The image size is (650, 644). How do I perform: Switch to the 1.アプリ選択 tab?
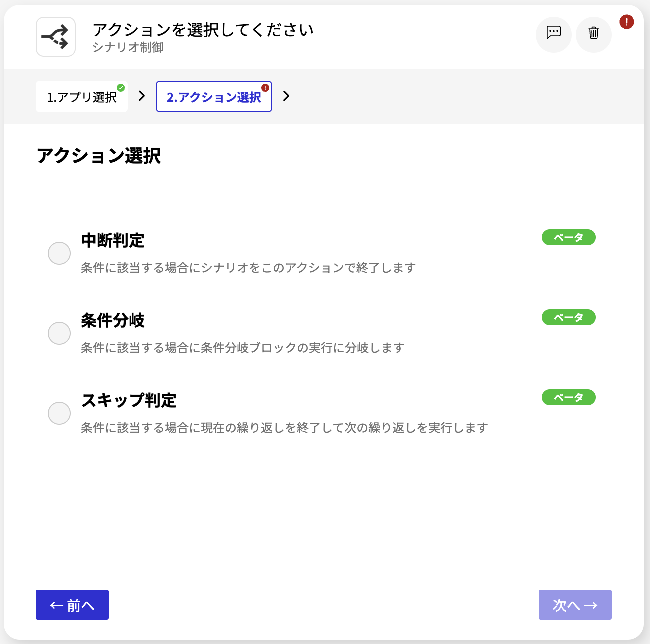click(82, 97)
